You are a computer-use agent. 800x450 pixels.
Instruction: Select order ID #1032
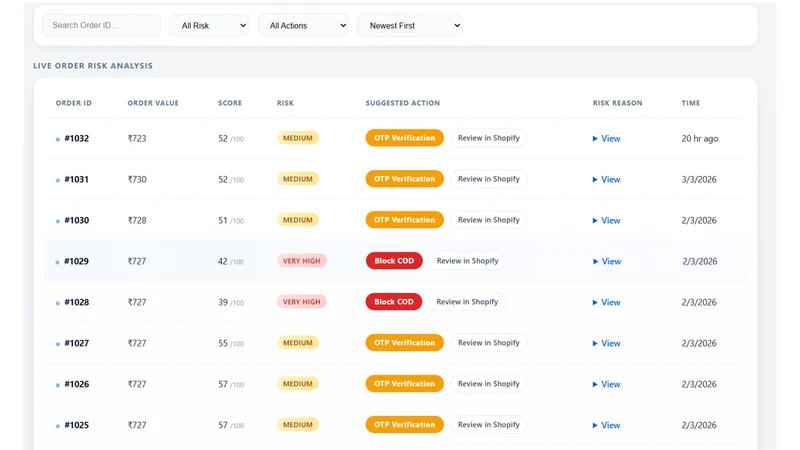coord(77,138)
